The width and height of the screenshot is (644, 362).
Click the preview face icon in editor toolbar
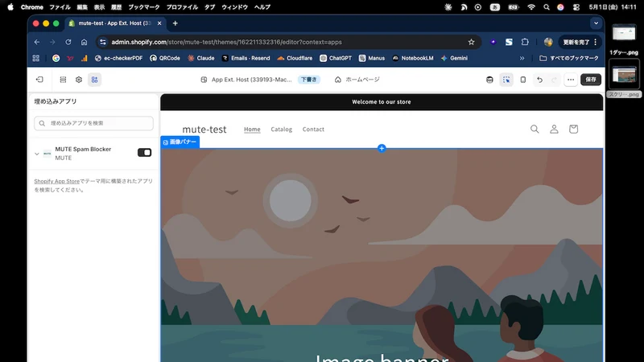(489, 80)
